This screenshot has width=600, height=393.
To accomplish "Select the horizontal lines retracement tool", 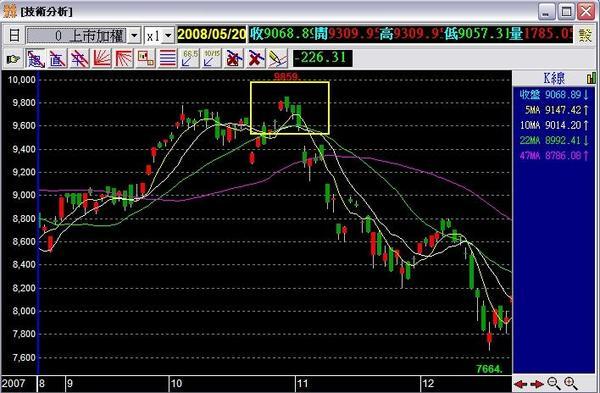I will (168, 59).
